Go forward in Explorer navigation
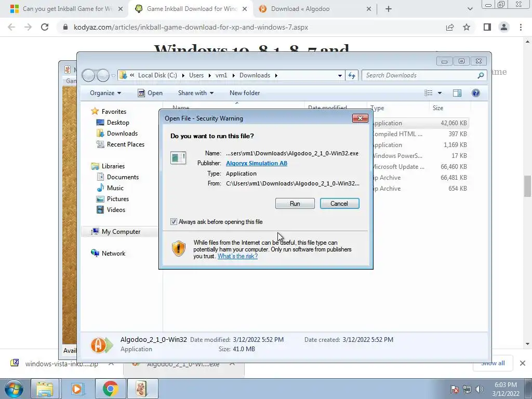The image size is (532, 399). 103,75
